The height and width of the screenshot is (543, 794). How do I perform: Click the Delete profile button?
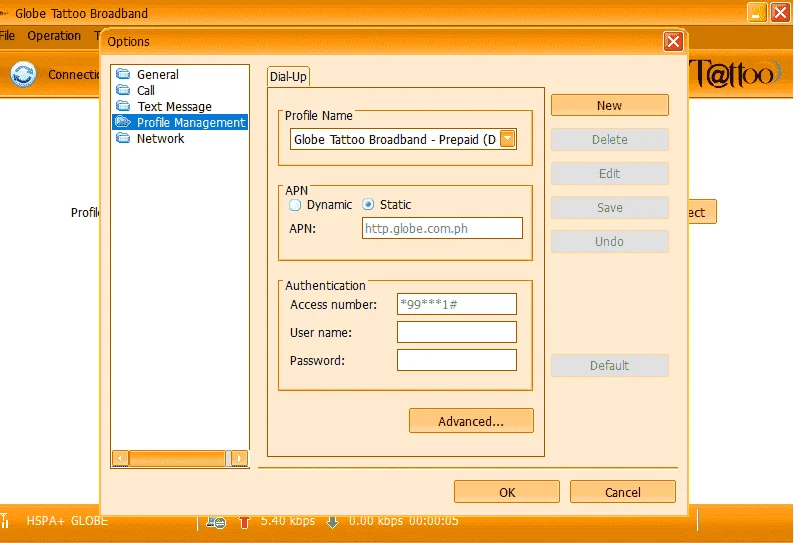pos(610,139)
